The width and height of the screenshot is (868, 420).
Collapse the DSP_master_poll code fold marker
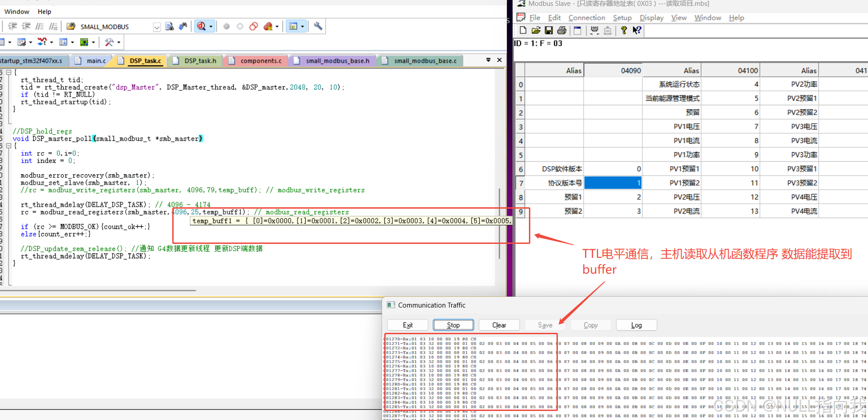(x=9, y=145)
